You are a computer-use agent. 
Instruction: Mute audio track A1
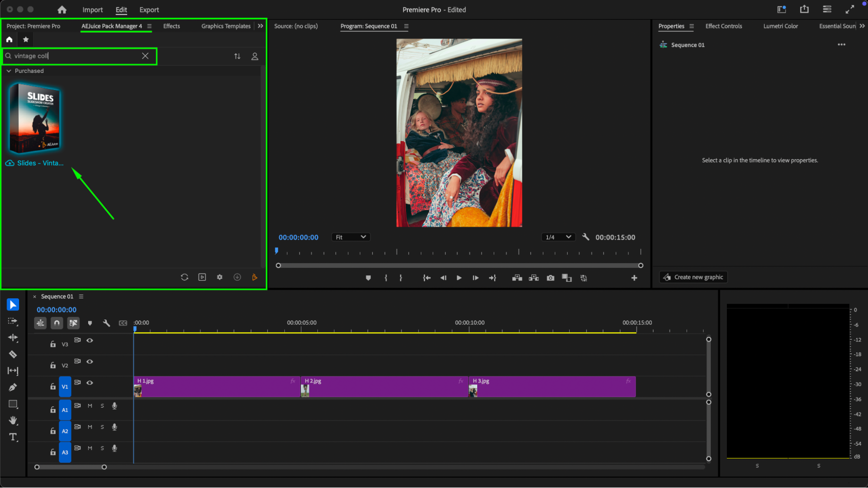pyautogui.click(x=90, y=406)
